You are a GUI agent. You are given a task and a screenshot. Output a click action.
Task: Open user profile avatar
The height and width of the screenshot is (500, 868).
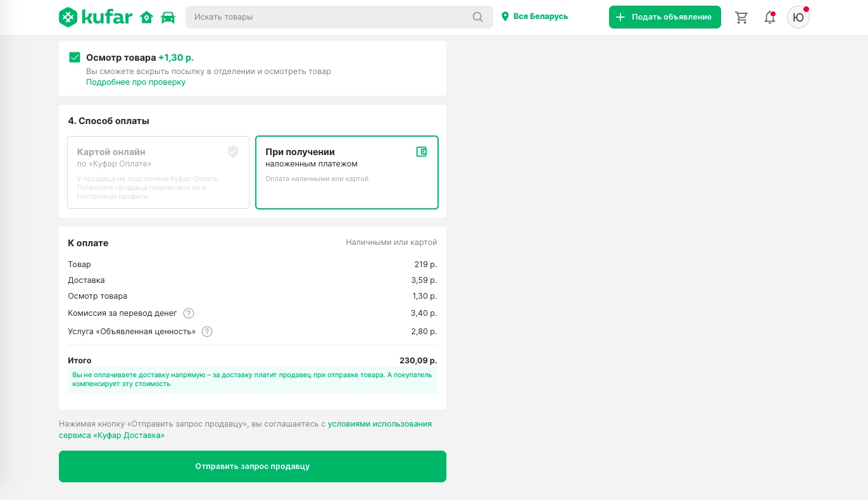[x=798, y=17]
